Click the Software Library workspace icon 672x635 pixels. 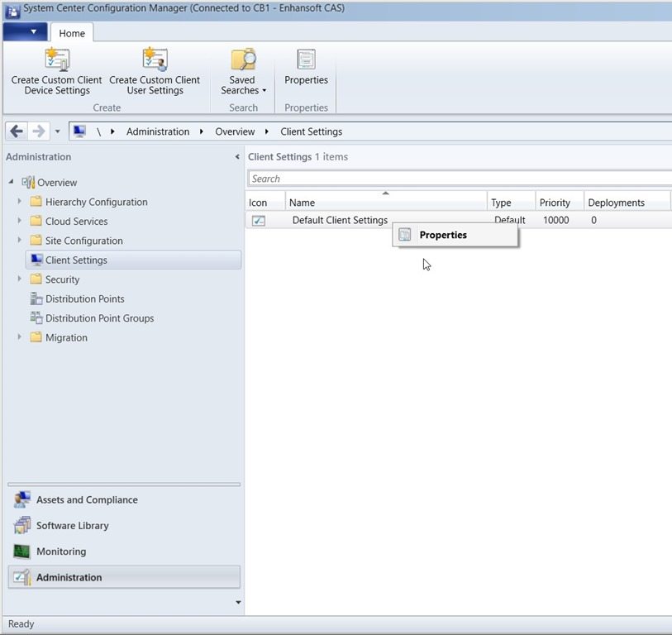click(21, 525)
